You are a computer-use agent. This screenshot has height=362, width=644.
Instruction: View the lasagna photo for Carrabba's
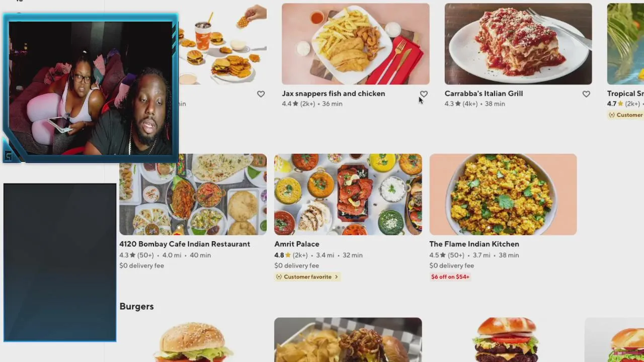tap(518, 44)
